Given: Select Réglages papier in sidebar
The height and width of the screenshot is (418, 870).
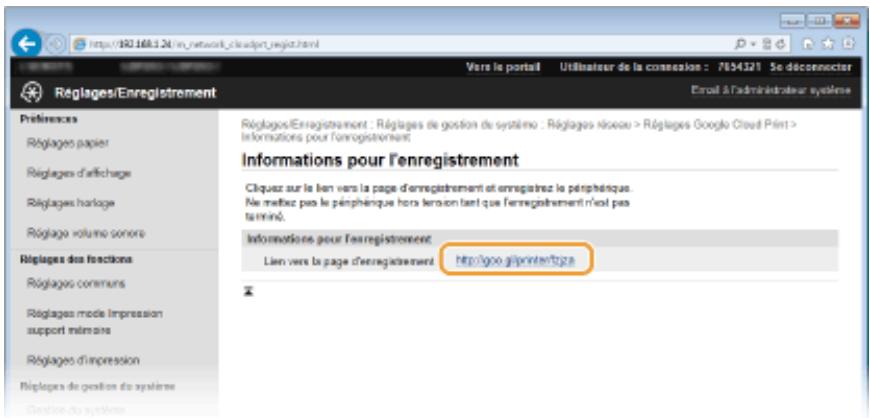Looking at the screenshot, I should point(68,143).
